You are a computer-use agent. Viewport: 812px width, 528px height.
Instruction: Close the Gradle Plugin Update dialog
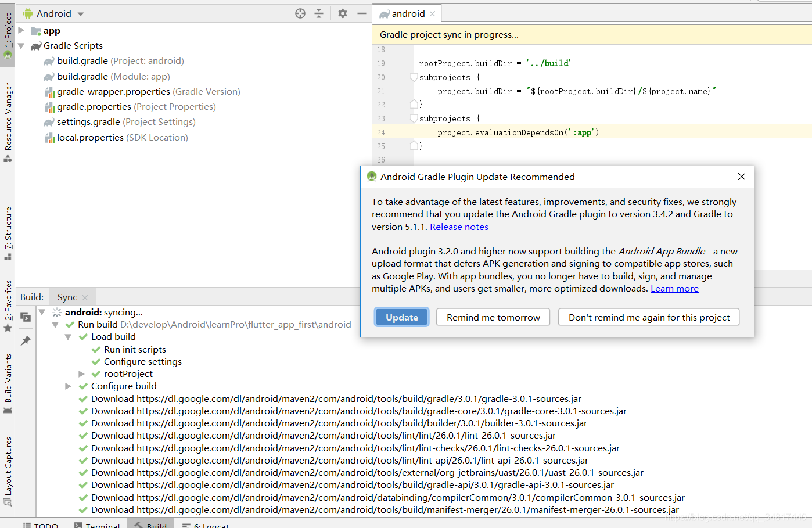point(742,177)
